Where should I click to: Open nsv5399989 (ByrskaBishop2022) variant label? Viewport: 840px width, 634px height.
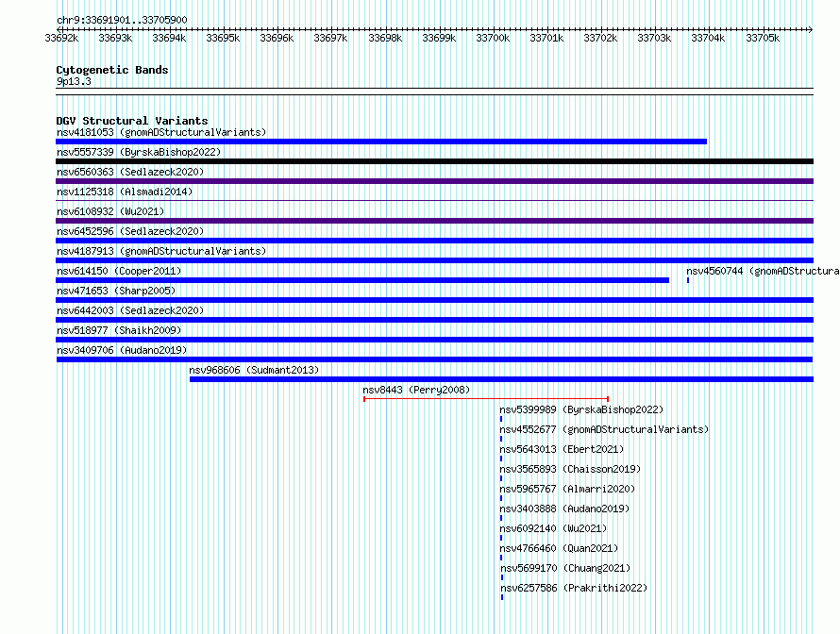point(581,409)
